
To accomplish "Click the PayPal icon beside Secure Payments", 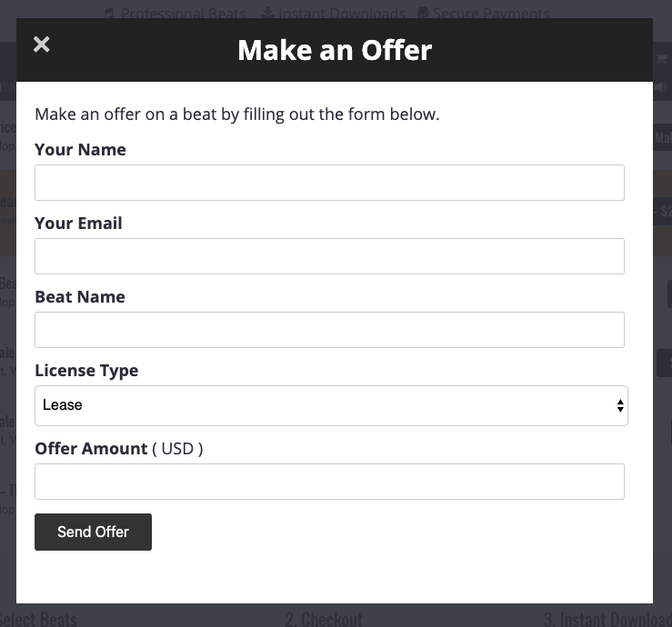I will pos(424,13).
